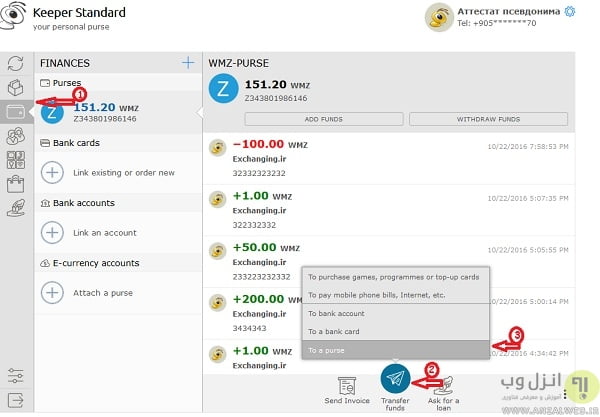Image resolution: width=600 pixels, height=417 pixels.
Task: Click the refresh icon in left sidebar
Action: tap(15, 65)
